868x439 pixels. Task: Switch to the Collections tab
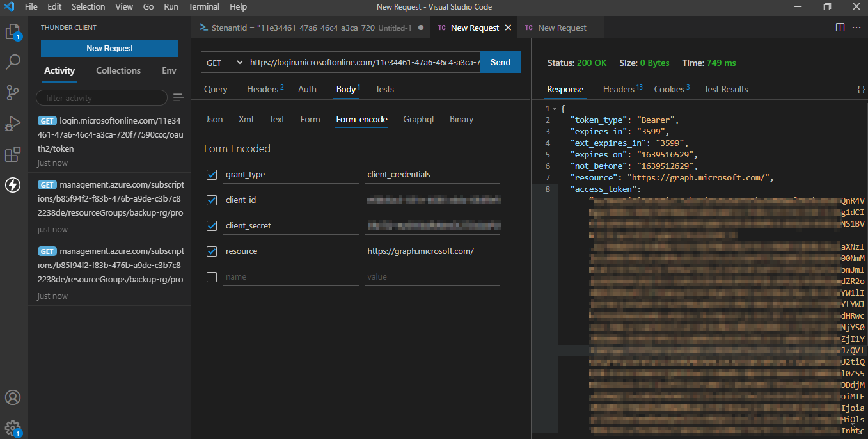pyautogui.click(x=118, y=70)
